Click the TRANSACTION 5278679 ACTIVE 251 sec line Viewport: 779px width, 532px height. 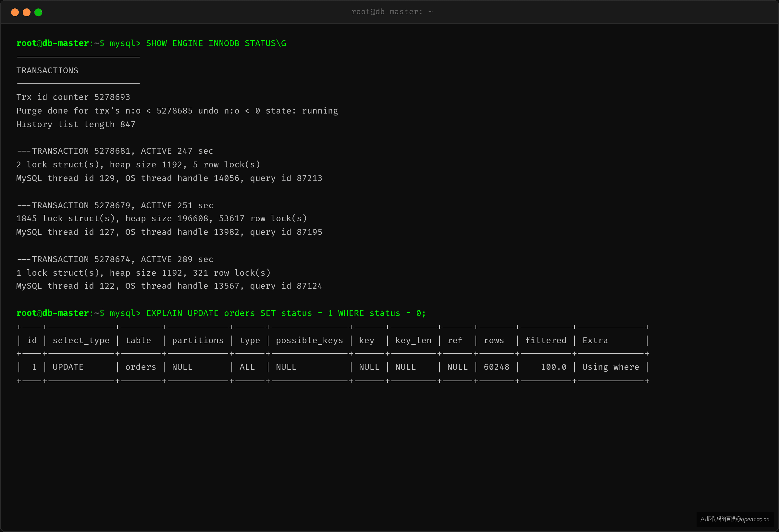[115, 205]
